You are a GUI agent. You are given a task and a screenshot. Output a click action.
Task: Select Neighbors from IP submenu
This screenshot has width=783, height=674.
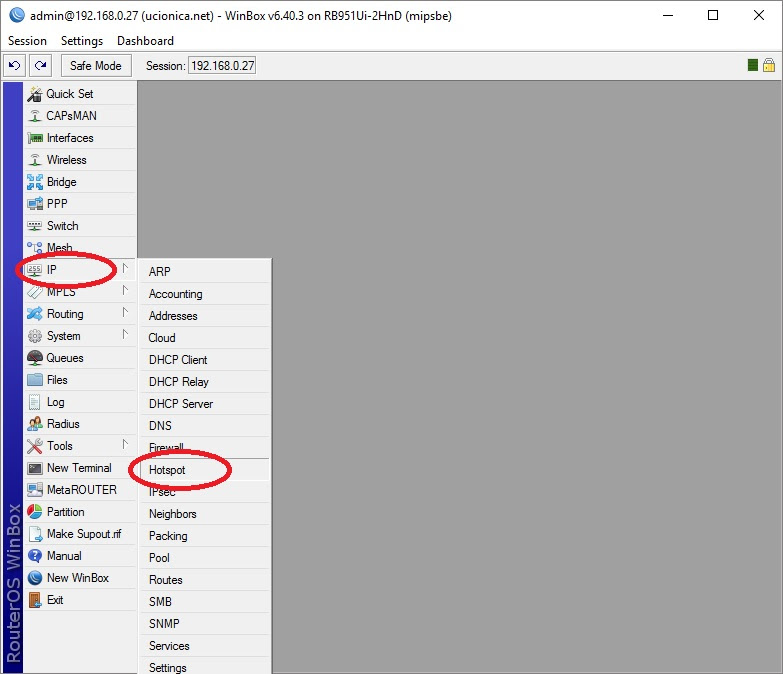[205, 514]
